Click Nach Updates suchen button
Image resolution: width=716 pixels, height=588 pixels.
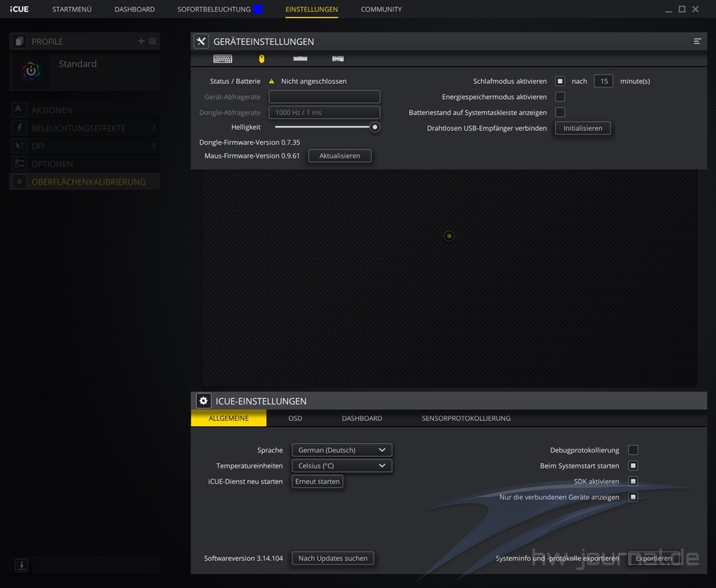tap(332, 558)
